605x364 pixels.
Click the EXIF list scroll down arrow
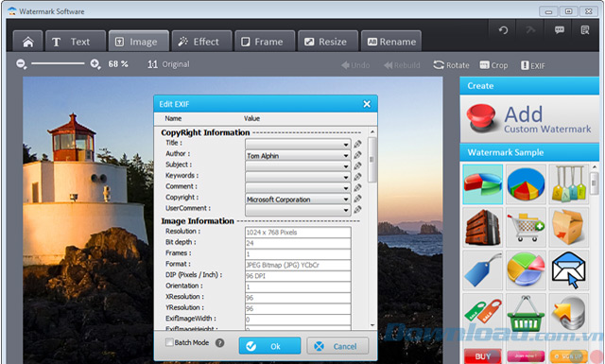(372, 325)
